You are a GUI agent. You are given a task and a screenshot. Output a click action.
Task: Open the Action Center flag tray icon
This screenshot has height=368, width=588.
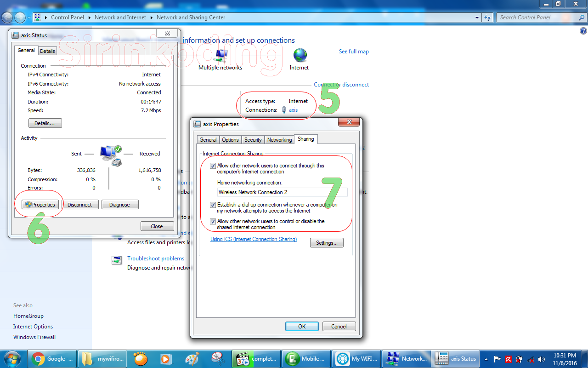[498, 359]
